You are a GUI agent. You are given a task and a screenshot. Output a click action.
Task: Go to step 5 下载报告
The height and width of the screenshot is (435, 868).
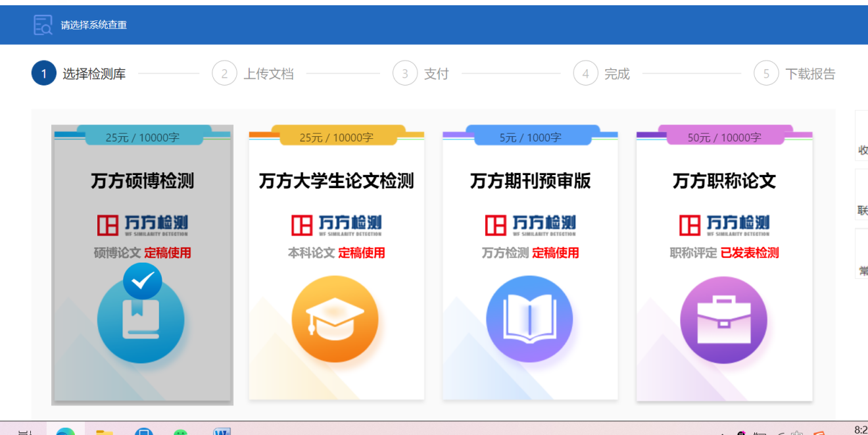coord(794,74)
